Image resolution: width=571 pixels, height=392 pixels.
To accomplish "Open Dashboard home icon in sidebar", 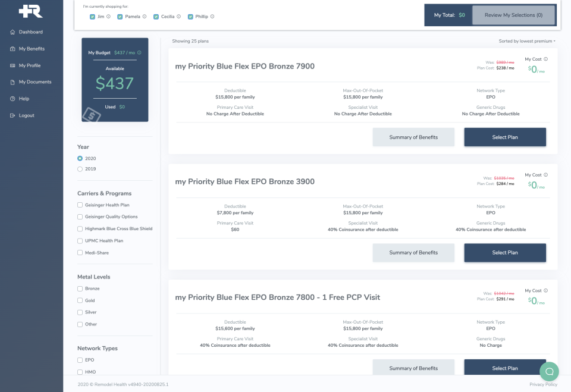I will click(x=12, y=32).
